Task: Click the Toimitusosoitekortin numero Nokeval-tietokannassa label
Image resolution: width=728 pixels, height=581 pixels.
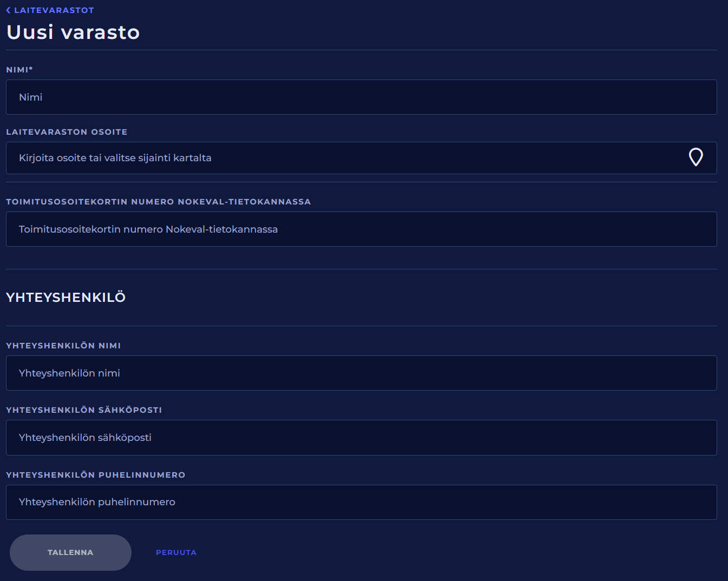Action: [158, 202]
